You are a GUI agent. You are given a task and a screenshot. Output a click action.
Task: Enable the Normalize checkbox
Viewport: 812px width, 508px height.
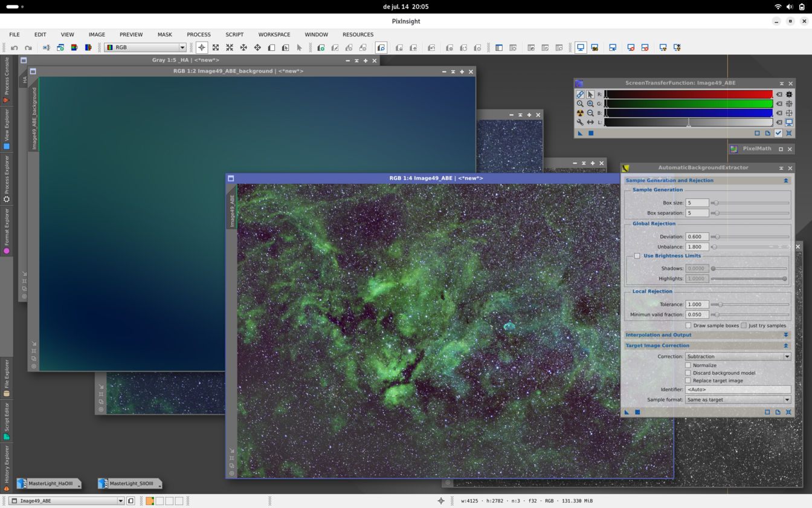[688, 365]
